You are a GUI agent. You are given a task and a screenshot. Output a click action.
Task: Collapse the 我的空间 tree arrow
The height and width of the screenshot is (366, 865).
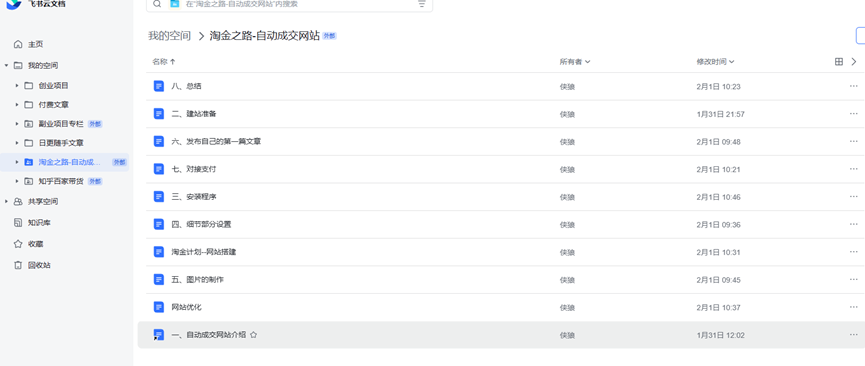pyautogui.click(x=7, y=66)
